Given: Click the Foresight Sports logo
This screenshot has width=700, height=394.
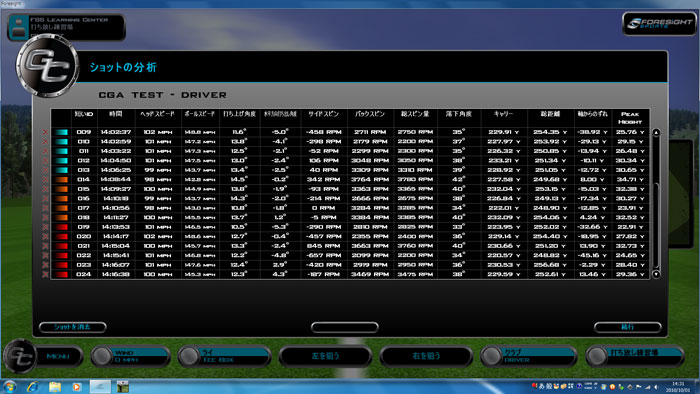Looking at the screenshot, I should click(659, 23).
